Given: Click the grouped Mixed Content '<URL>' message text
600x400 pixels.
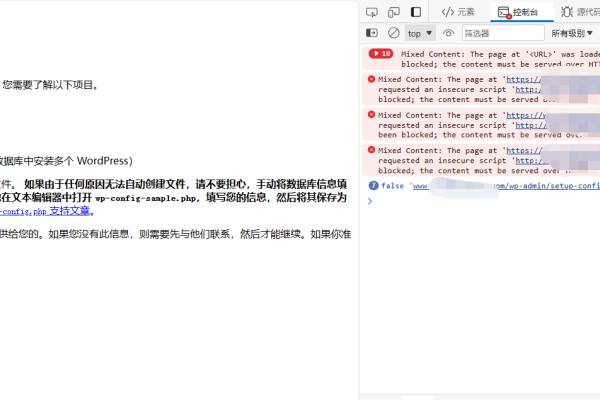Looking at the screenshot, I should tap(501, 59).
